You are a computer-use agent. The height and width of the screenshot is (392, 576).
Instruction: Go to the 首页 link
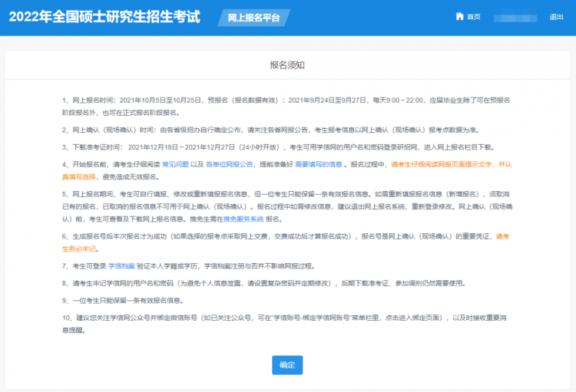coord(474,17)
